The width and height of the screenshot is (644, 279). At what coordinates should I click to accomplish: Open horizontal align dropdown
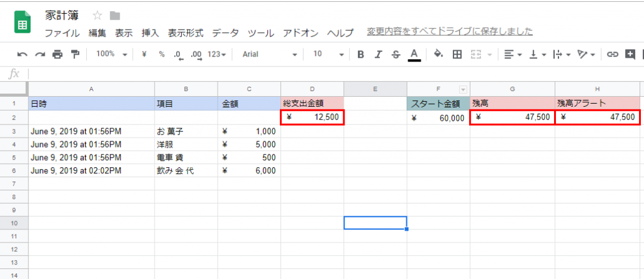click(x=513, y=54)
